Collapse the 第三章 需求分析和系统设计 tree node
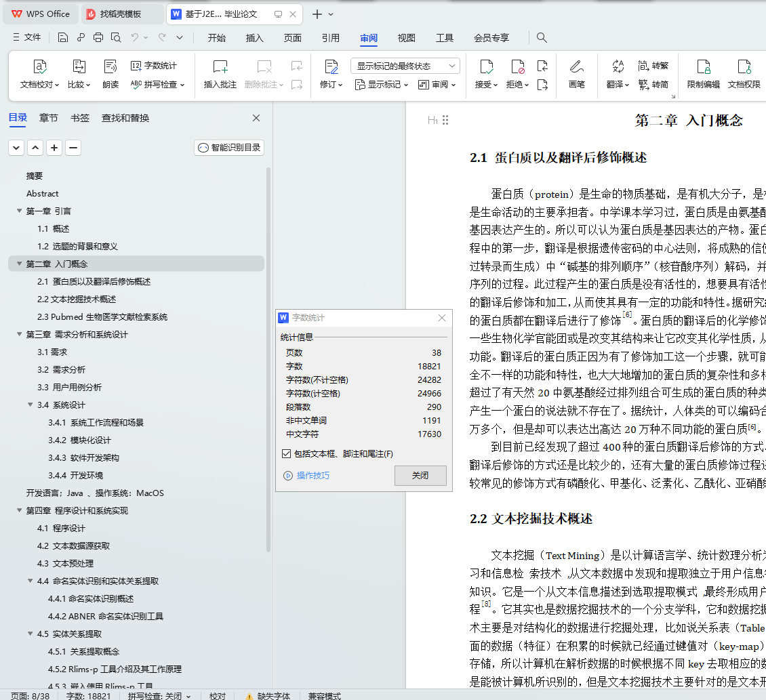The width and height of the screenshot is (766, 700). pyautogui.click(x=19, y=335)
